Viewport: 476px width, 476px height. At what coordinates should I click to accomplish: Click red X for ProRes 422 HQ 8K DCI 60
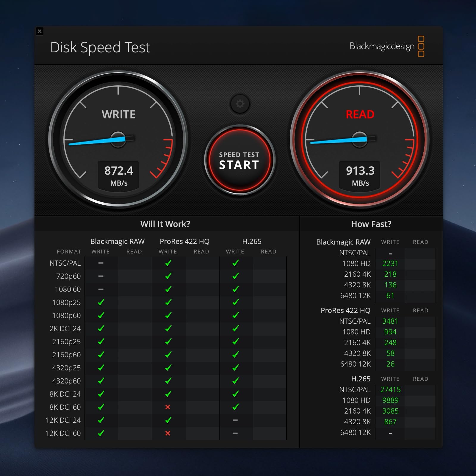click(168, 407)
